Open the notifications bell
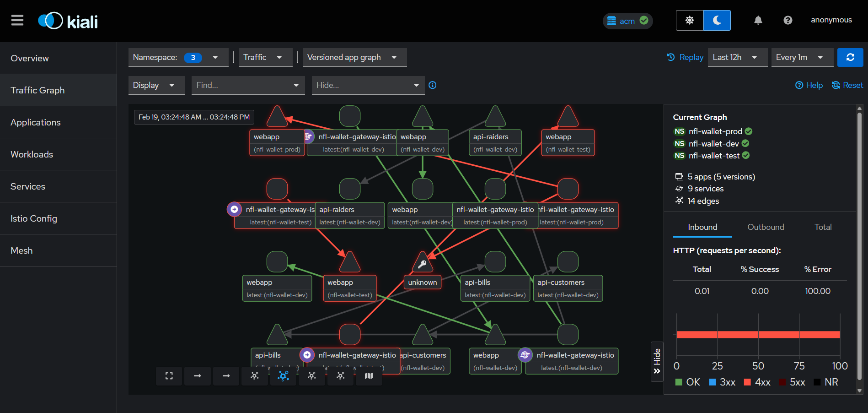Image resolution: width=868 pixels, height=413 pixels. coord(758,20)
